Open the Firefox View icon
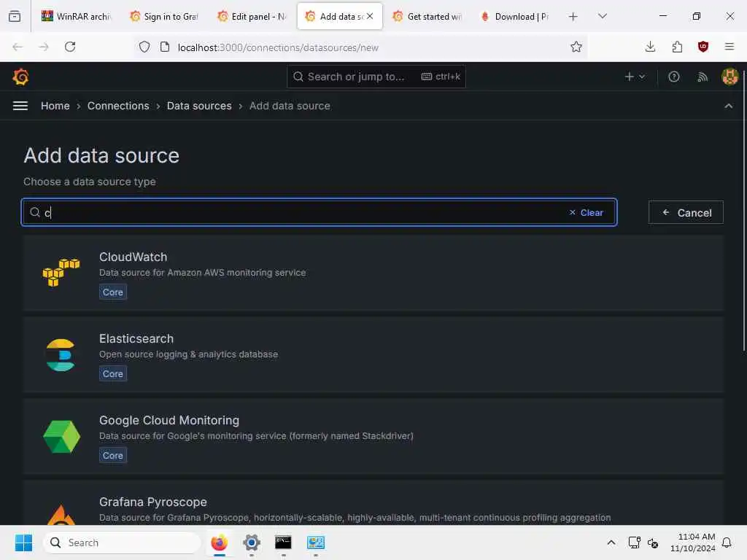 click(x=15, y=16)
